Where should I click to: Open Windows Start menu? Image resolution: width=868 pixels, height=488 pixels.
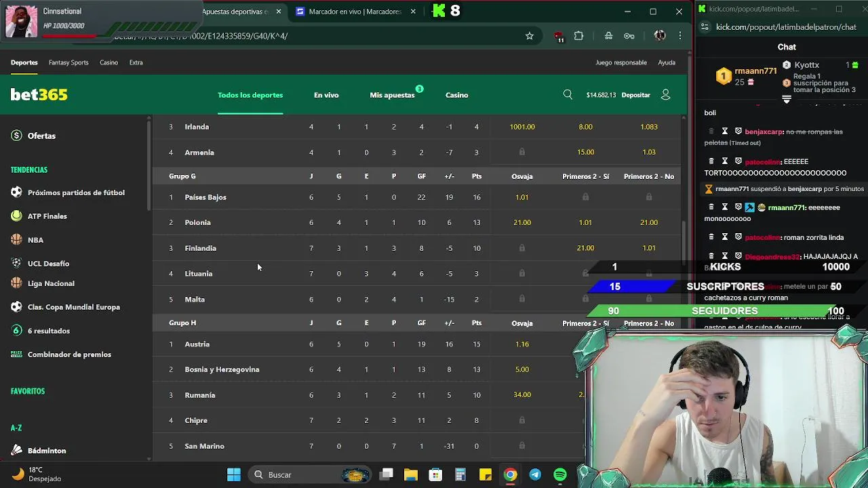[x=234, y=474]
